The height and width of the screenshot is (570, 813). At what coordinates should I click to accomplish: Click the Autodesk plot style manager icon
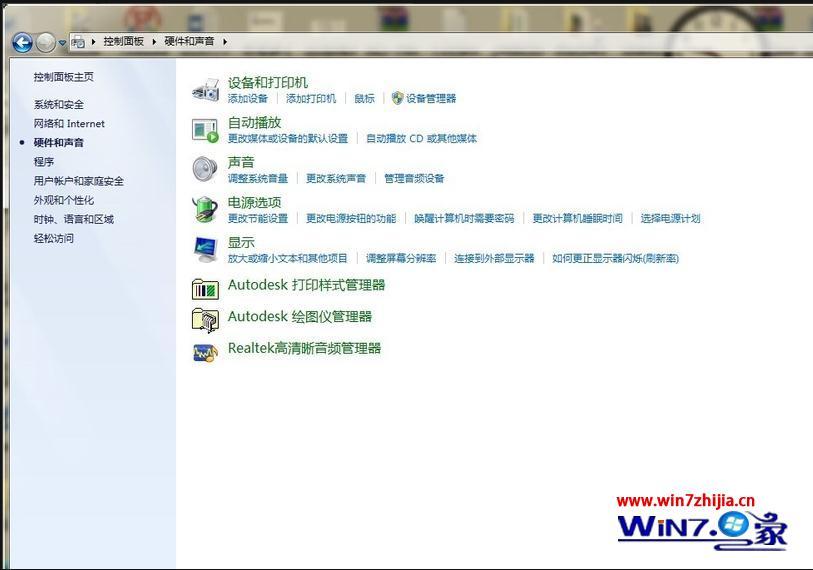click(205, 288)
